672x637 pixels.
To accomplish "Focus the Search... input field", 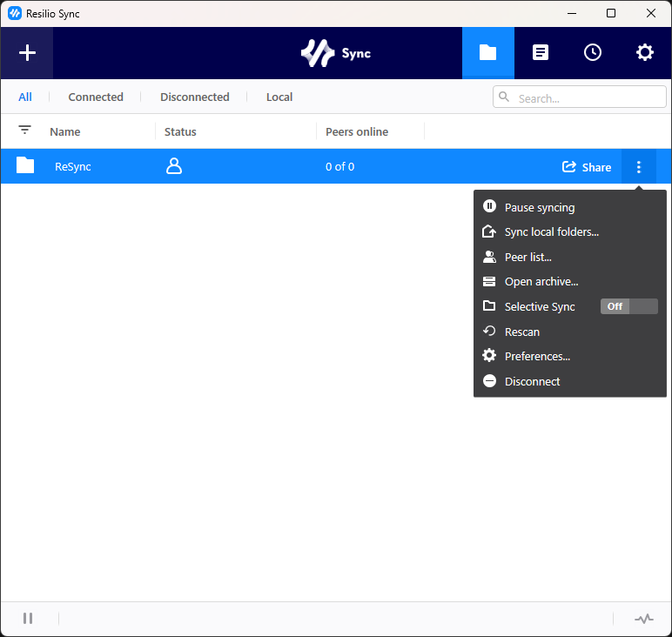I will (x=580, y=97).
